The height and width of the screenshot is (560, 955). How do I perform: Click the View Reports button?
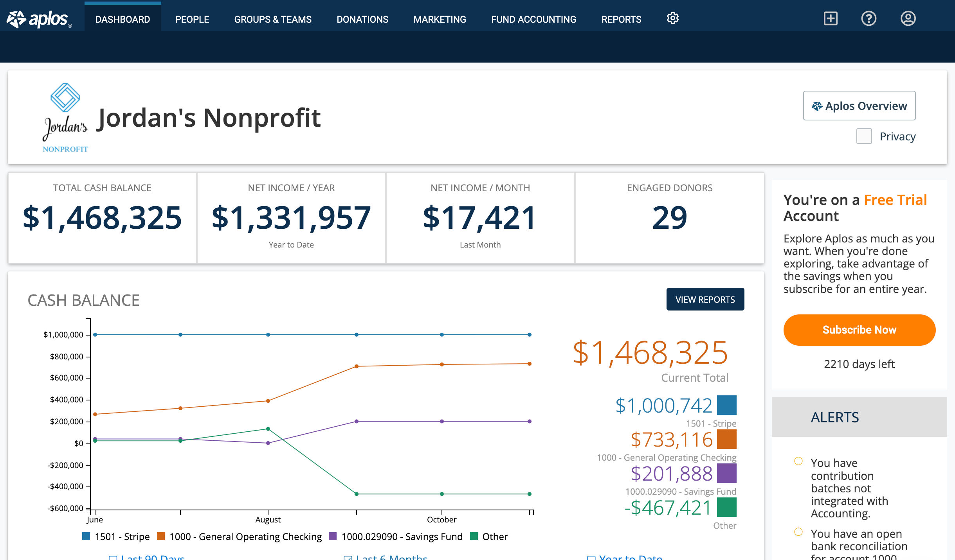click(705, 299)
